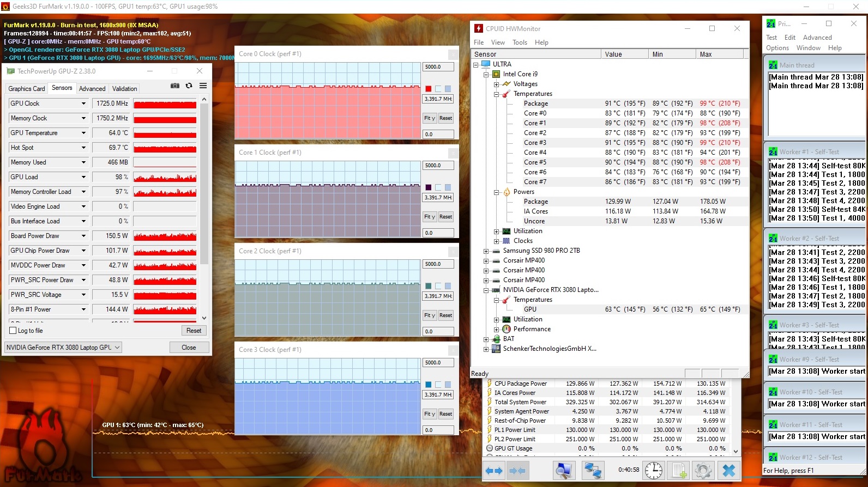Click the Performance gauge icon in HWMonitor tree
This screenshot has height=487, width=868.
point(507,329)
